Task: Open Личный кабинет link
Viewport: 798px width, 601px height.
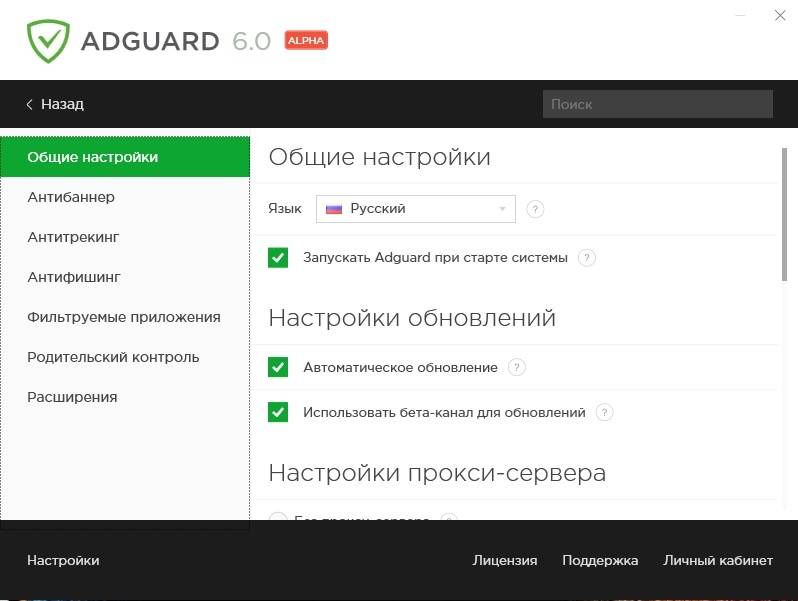Action: click(x=718, y=560)
